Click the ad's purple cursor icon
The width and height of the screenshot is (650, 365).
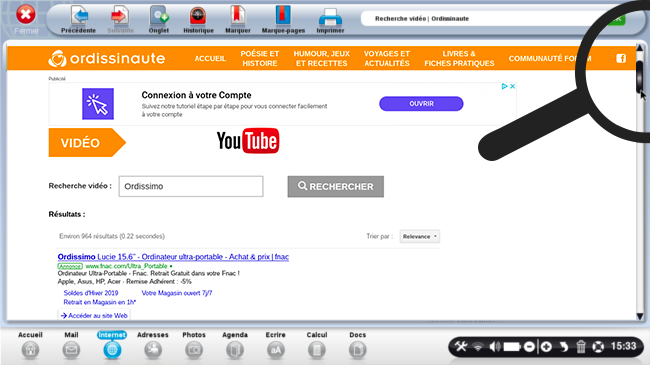click(98, 104)
